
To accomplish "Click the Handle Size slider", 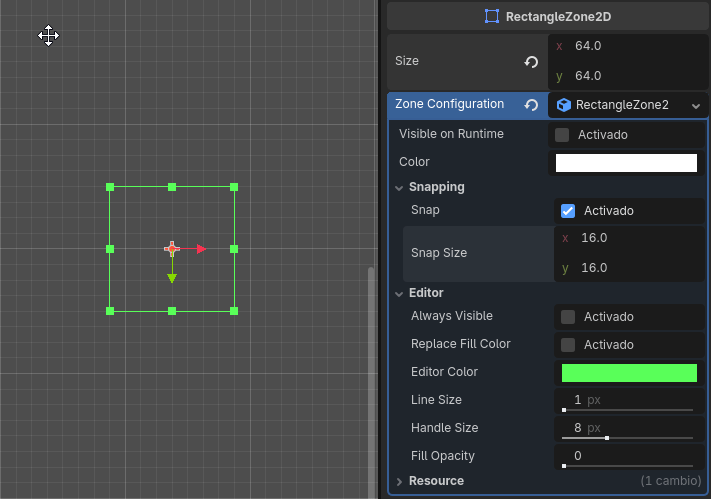I will click(628, 438).
